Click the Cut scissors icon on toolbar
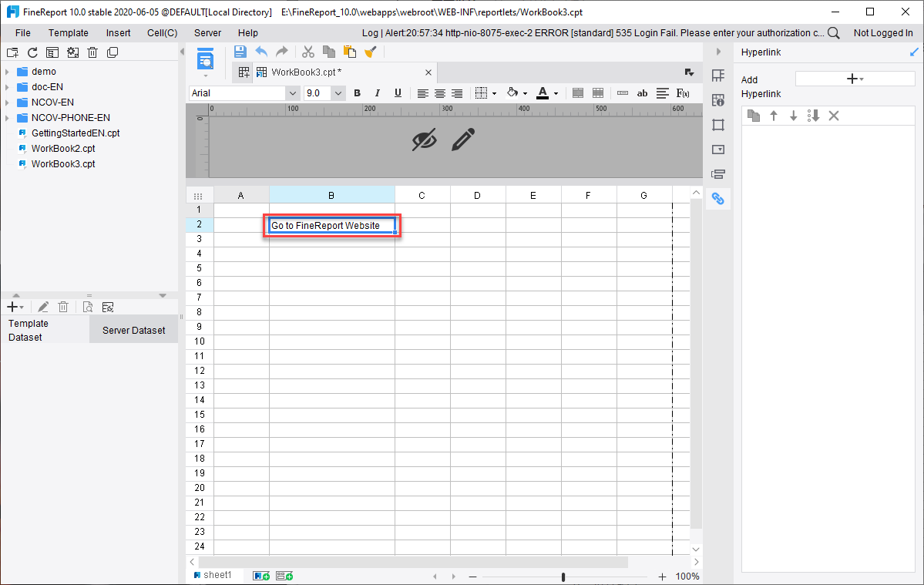Screen dimensions: 924x585 307,51
